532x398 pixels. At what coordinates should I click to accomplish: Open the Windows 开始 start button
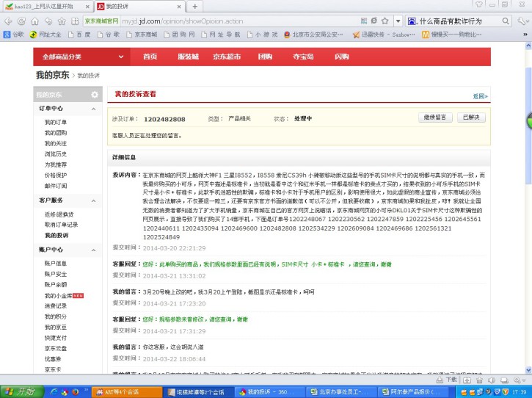22,391
